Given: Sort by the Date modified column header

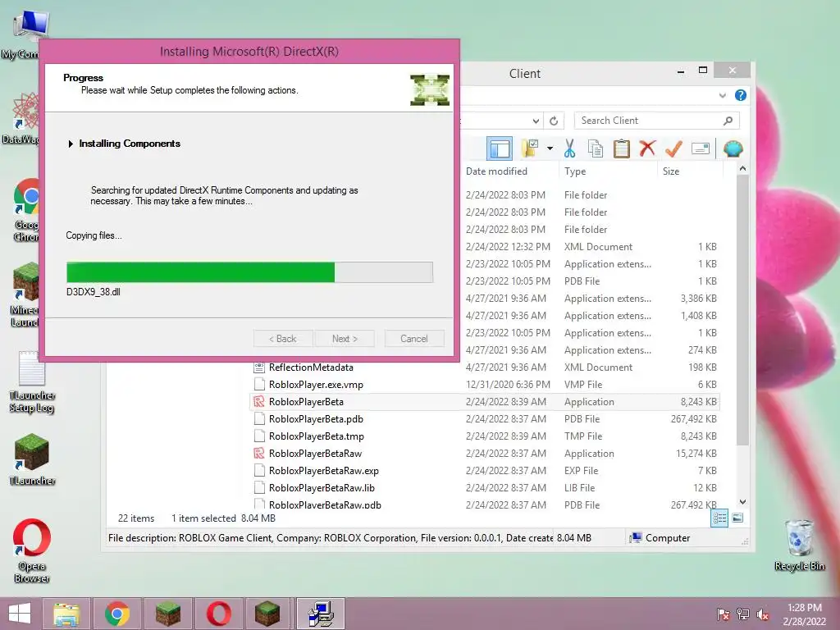Looking at the screenshot, I should click(496, 171).
